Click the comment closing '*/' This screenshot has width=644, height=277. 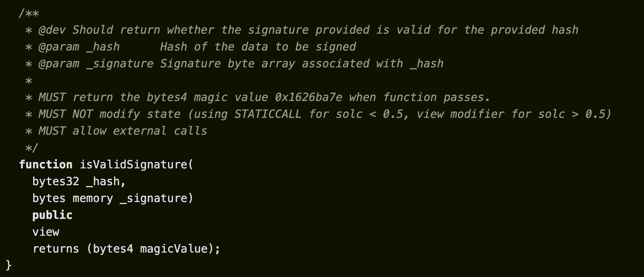click(32, 148)
